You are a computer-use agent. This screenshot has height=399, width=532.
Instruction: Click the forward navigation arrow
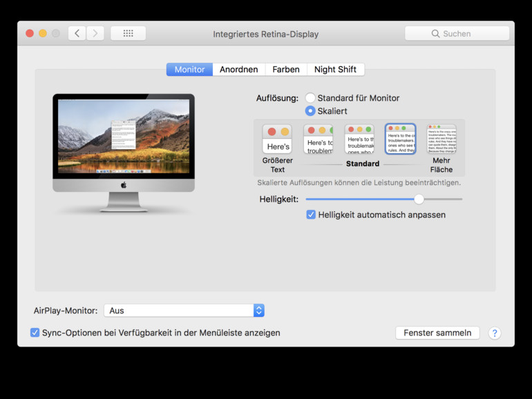coord(95,33)
